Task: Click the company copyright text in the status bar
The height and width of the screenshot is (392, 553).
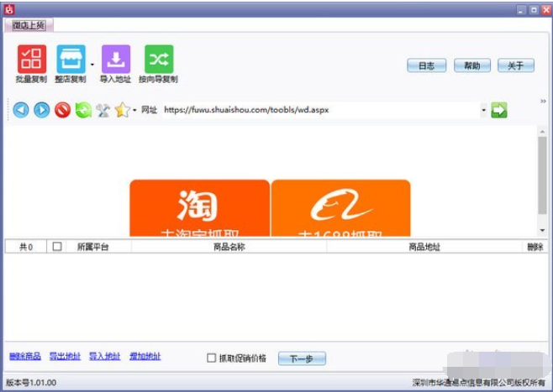Action: coord(478,383)
